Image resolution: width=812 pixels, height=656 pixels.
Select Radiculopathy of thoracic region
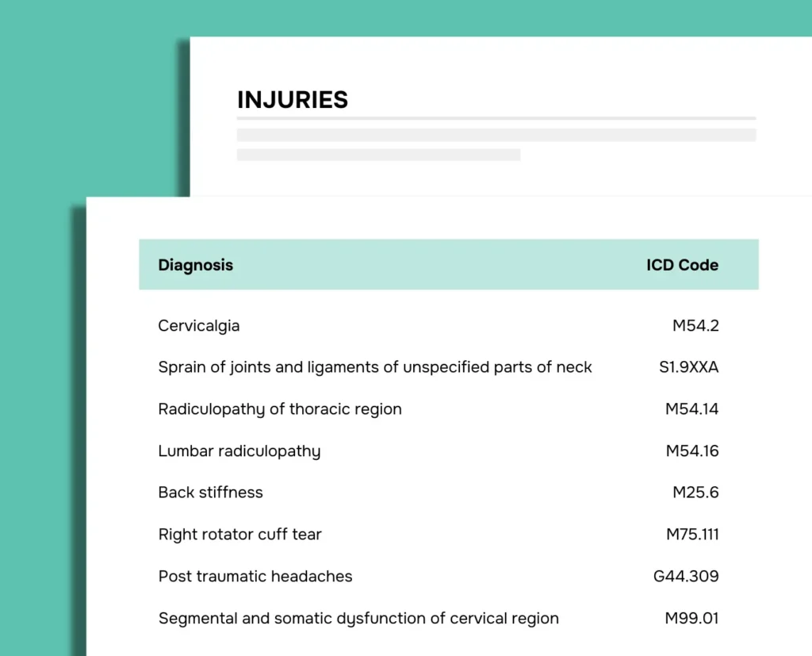[280, 409]
